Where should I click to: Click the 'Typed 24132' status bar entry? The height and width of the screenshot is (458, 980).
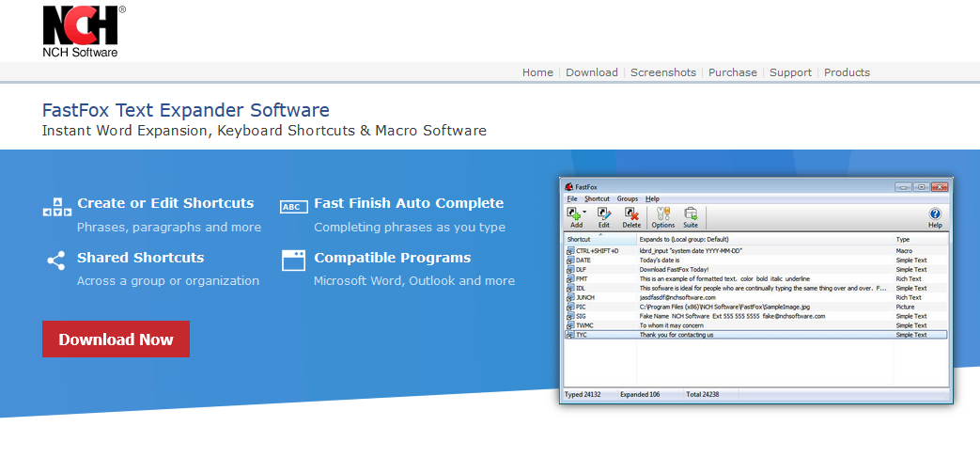[583, 394]
